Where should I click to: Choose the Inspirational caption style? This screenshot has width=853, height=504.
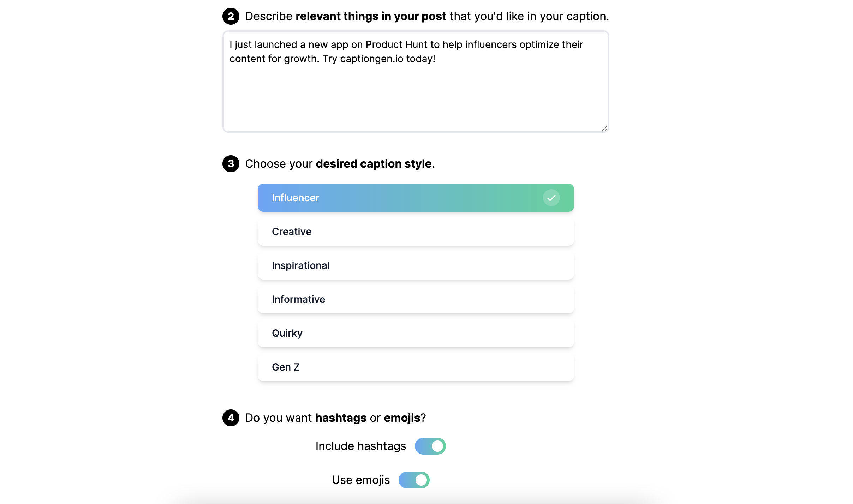(x=416, y=265)
